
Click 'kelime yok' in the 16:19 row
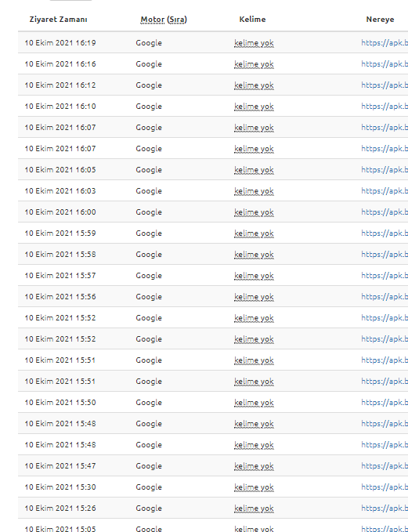254,43
